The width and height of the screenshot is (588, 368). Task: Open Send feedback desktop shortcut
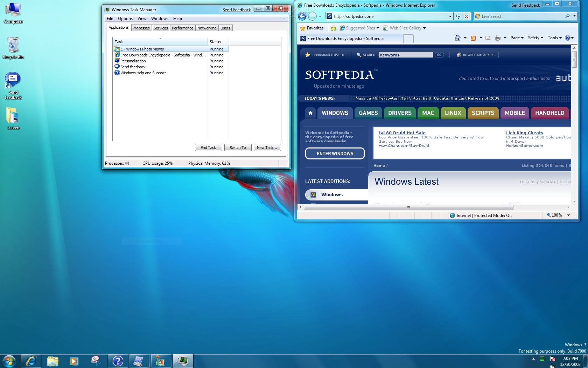click(x=13, y=86)
